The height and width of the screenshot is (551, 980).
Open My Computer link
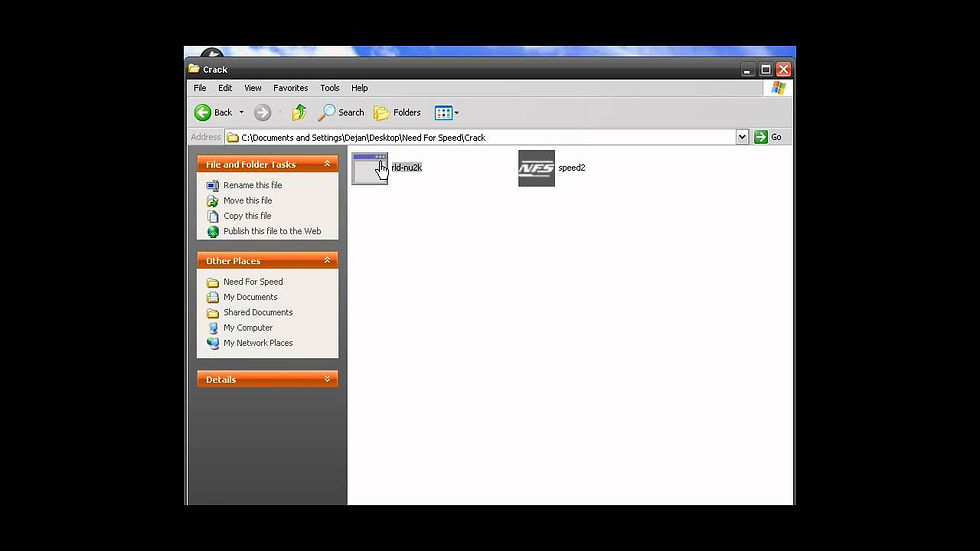(x=248, y=327)
